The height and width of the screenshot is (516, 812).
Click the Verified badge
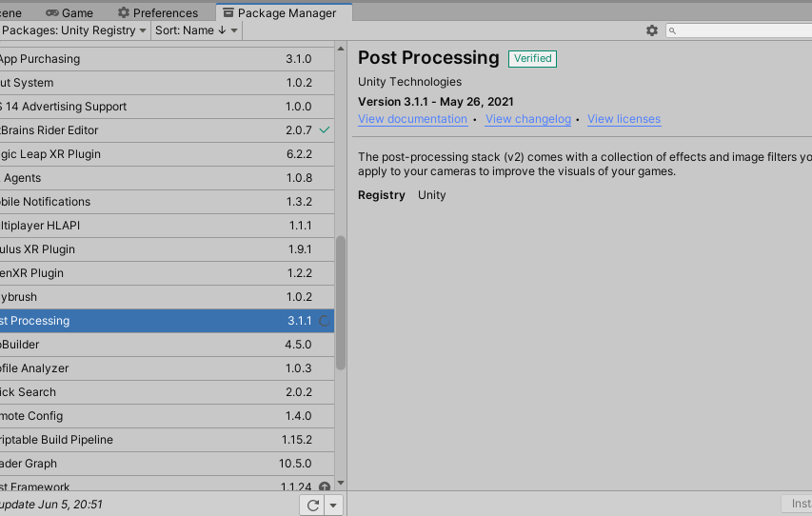tap(532, 58)
